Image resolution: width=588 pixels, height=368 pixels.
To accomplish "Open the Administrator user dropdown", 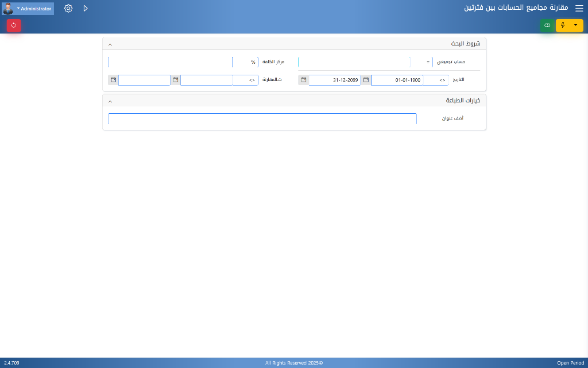I will (34, 9).
